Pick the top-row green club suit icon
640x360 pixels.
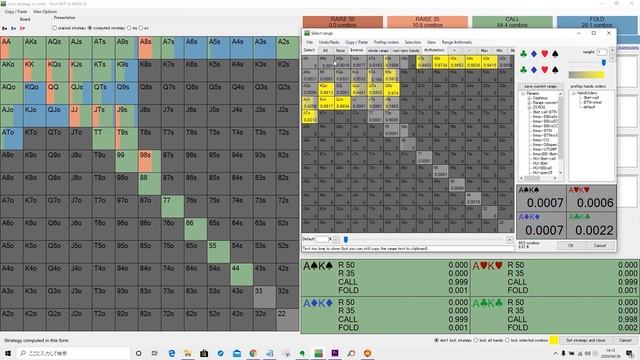tap(523, 54)
